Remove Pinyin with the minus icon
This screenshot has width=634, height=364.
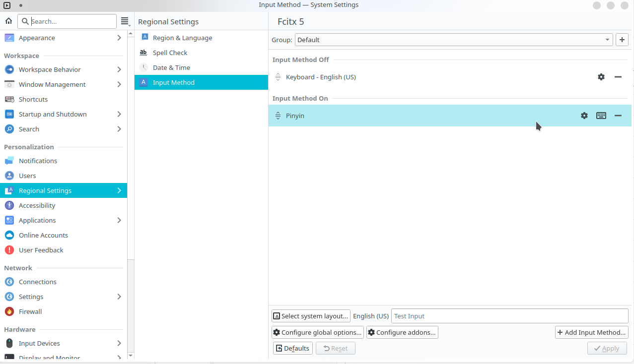pyautogui.click(x=618, y=116)
